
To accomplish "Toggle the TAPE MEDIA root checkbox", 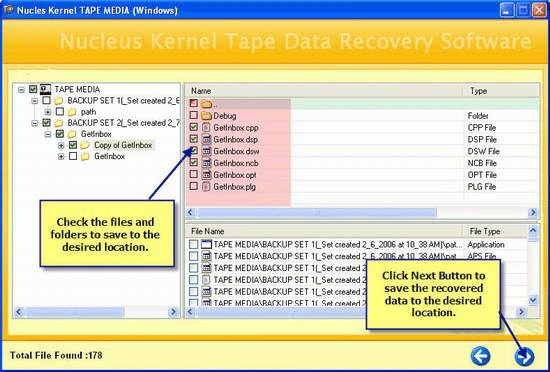I will (33, 89).
